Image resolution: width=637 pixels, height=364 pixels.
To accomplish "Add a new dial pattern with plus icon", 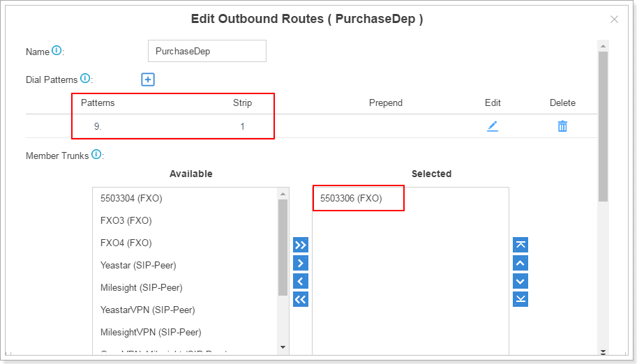I will (x=148, y=79).
